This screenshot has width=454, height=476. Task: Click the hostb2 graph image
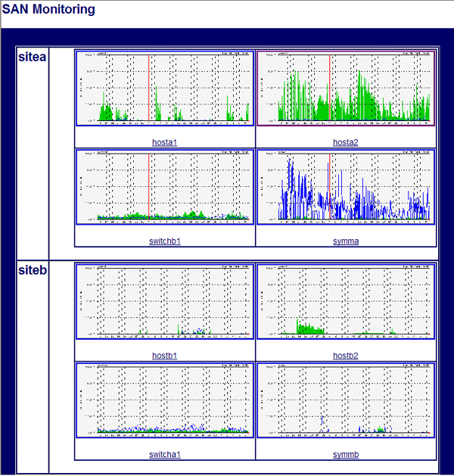click(x=346, y=300)
